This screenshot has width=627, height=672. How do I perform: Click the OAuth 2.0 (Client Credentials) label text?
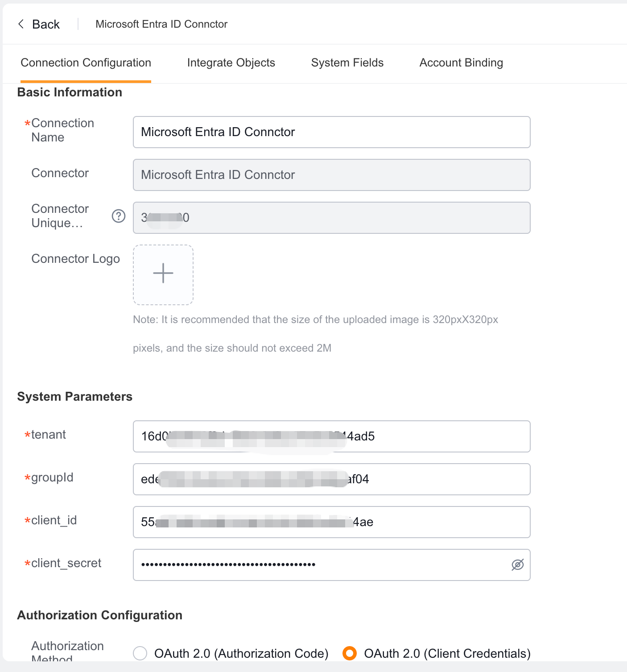(447, 653)
